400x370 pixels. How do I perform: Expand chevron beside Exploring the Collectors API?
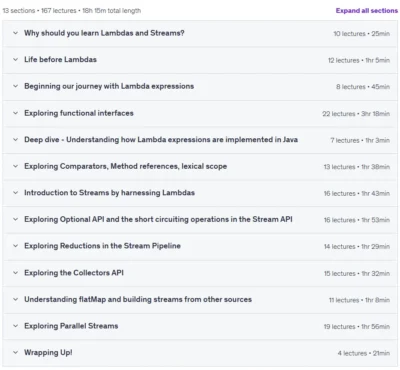click(x=15, y=273)
